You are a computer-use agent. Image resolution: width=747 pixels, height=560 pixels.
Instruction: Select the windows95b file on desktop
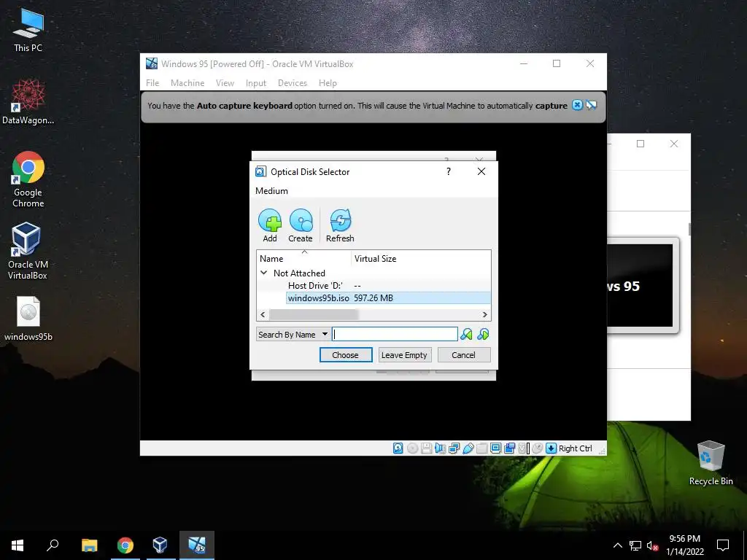tap(28, 319)
